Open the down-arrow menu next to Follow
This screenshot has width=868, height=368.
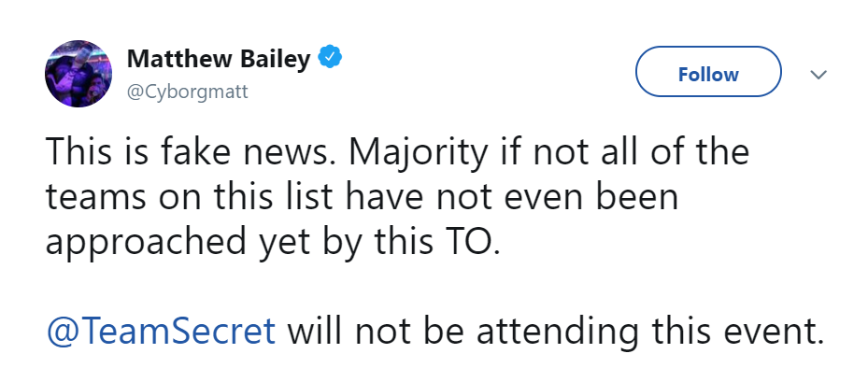818,74
